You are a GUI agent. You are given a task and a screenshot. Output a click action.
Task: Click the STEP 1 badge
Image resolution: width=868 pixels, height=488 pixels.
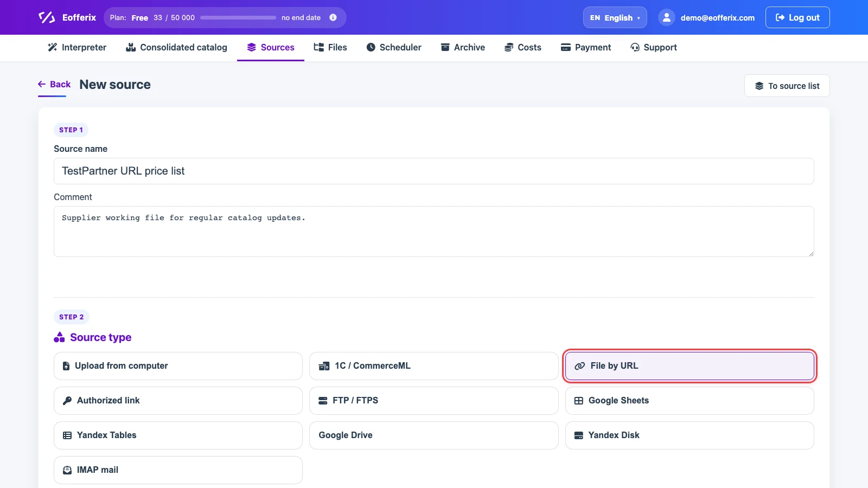coord(71,130)
